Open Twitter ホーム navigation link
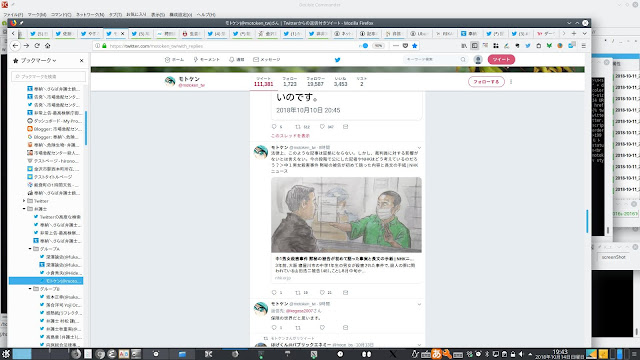Viewport: 640px width, 360px height. pos(174,60)
